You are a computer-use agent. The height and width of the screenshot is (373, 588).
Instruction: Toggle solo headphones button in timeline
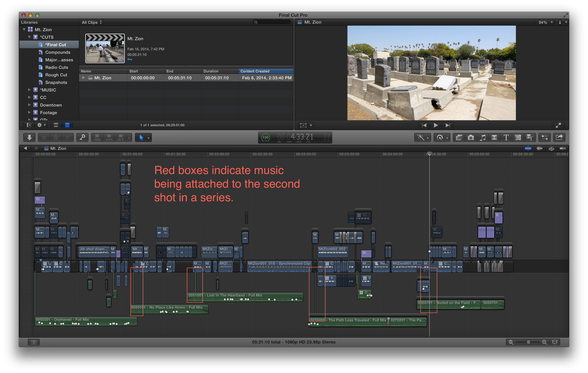point(551,148)
